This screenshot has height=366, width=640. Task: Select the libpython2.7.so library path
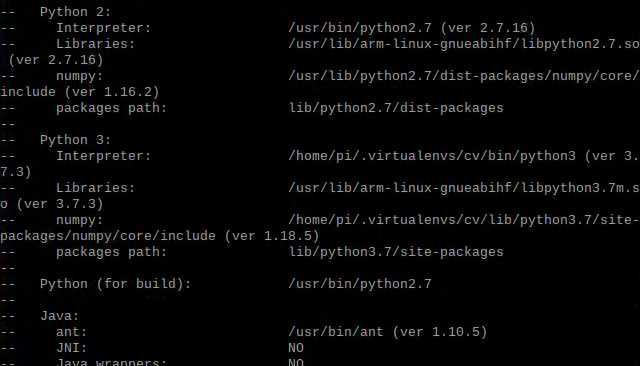tap(464, 44)
